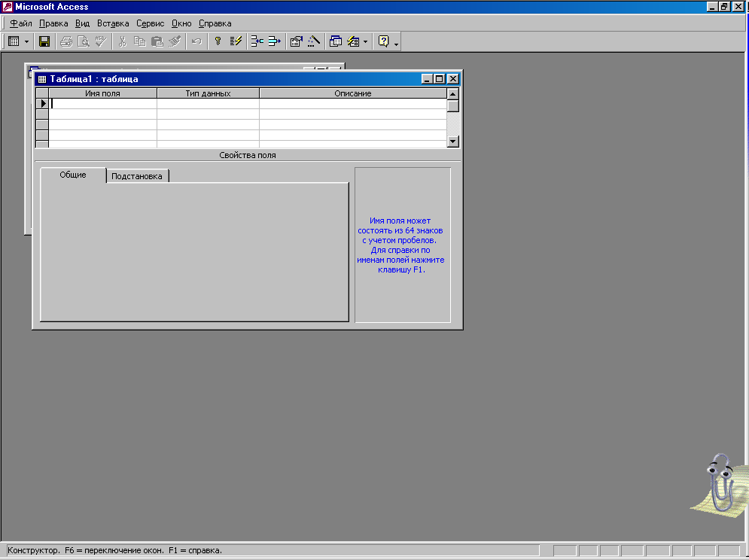The image size is (749, 560).
Task: Switch to the Подстановка tab
Action: point(136,176)
